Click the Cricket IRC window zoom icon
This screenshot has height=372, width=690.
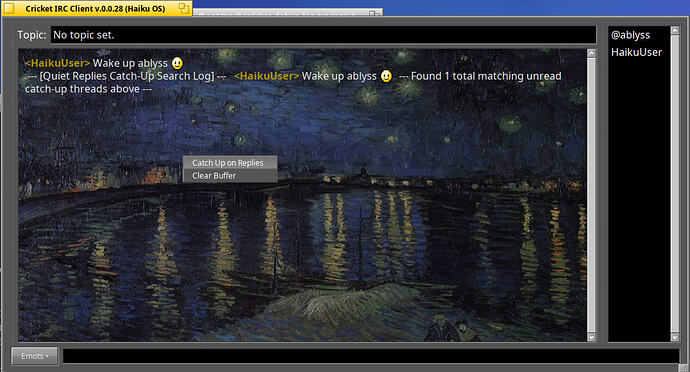(184, 8)
